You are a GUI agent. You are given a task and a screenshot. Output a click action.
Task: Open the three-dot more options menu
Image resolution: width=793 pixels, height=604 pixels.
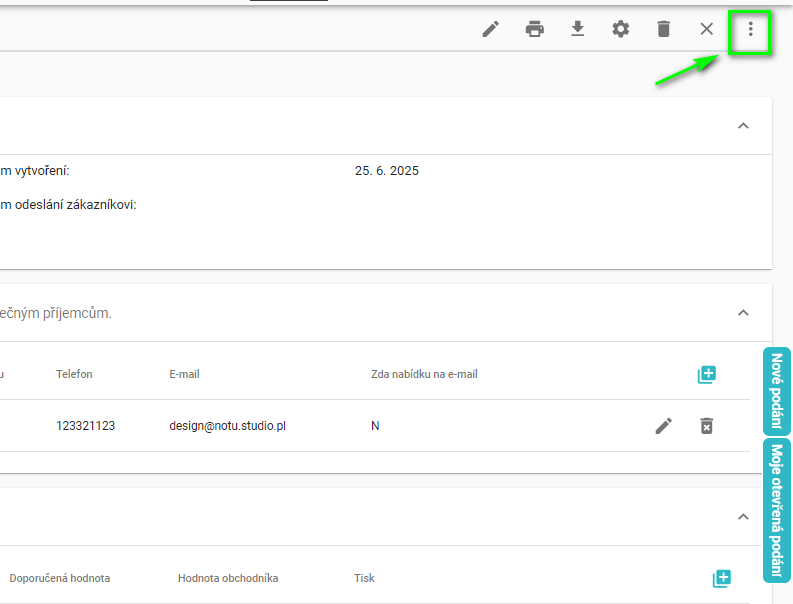tap(751, 30)
